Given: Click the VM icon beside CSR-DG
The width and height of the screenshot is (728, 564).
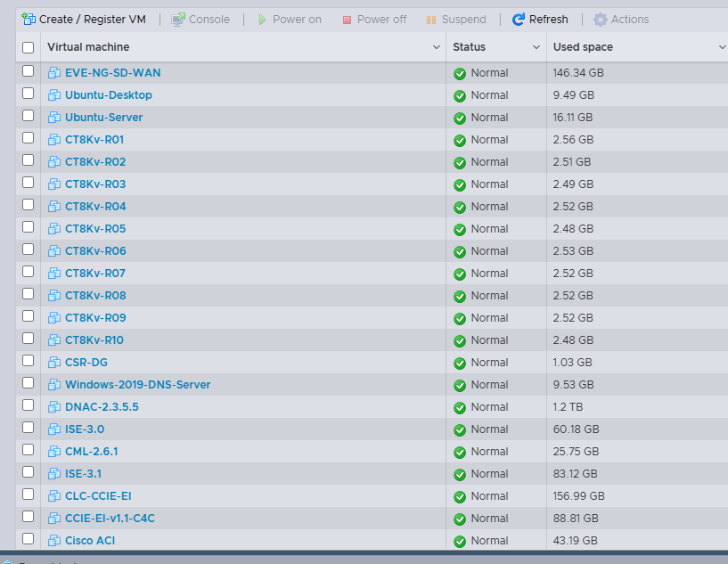Looking at the screenshot, I should 54,363.
